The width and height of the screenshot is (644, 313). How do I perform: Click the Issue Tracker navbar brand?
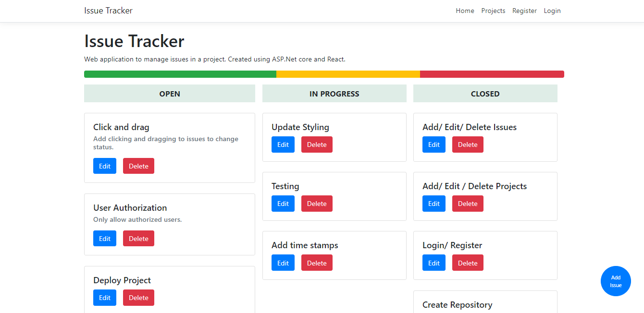108,11
